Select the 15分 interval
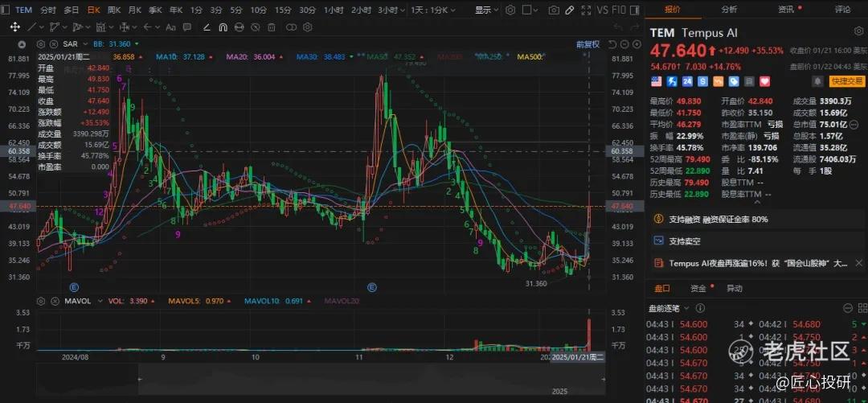Viewport: 868px width, 403px height. pos(283,10)
